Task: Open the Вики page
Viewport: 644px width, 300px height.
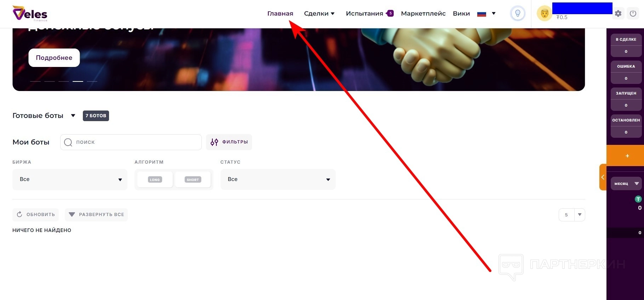Action: tap(461, 13)
